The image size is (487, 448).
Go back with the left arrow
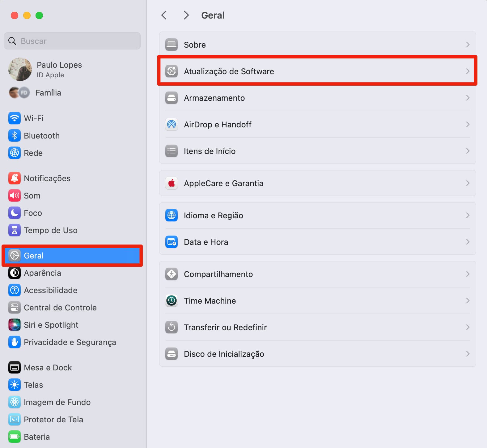tap(164, 15)
